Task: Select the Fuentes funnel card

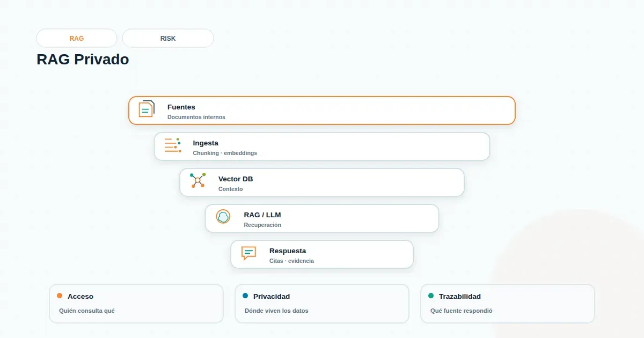Action: 322,111
